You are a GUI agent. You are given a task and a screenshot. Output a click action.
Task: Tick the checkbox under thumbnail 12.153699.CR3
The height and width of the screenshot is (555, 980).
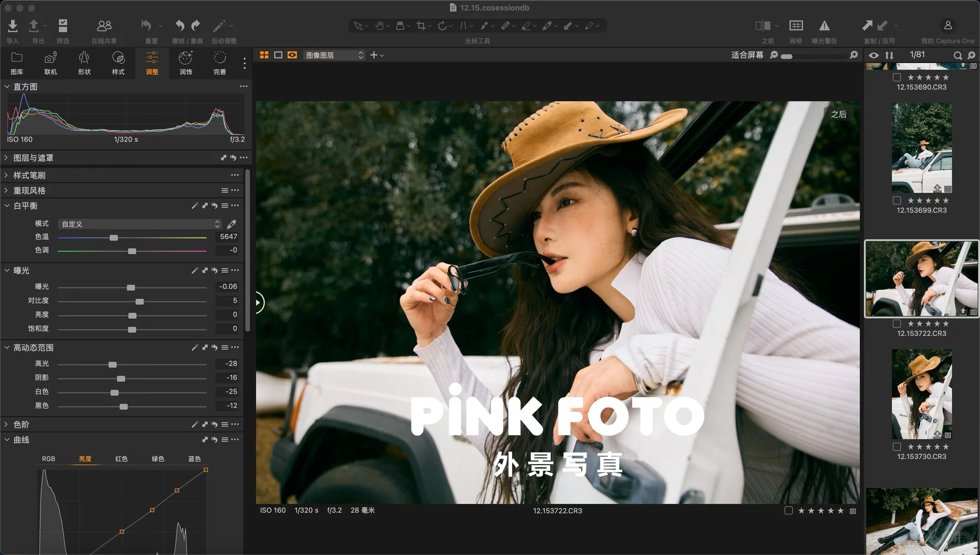point(897,200)
